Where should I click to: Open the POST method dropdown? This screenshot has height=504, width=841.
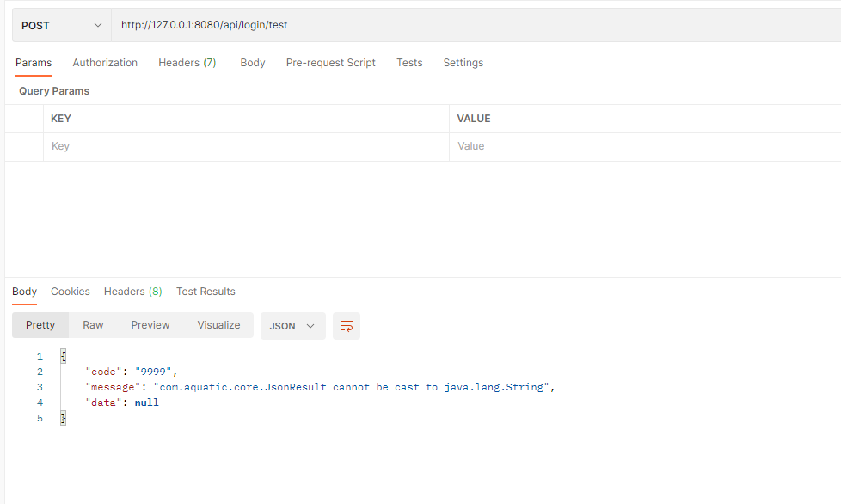[x=62, y=25]
